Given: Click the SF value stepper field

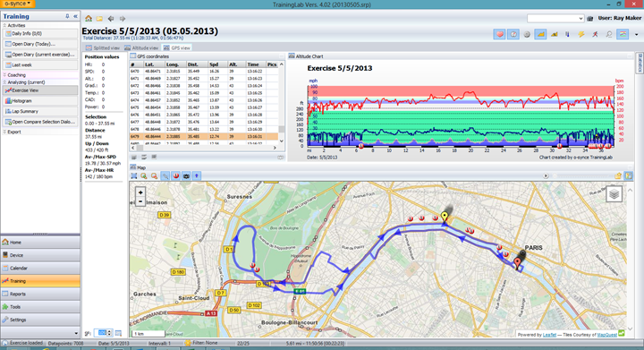Looking at the screenshot, I should (103, 333).
